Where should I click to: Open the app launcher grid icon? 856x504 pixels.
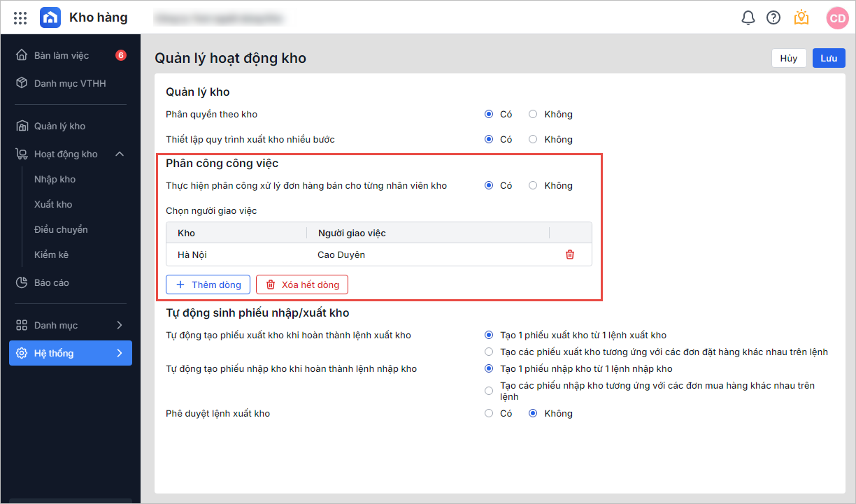[x=20, y=17]
